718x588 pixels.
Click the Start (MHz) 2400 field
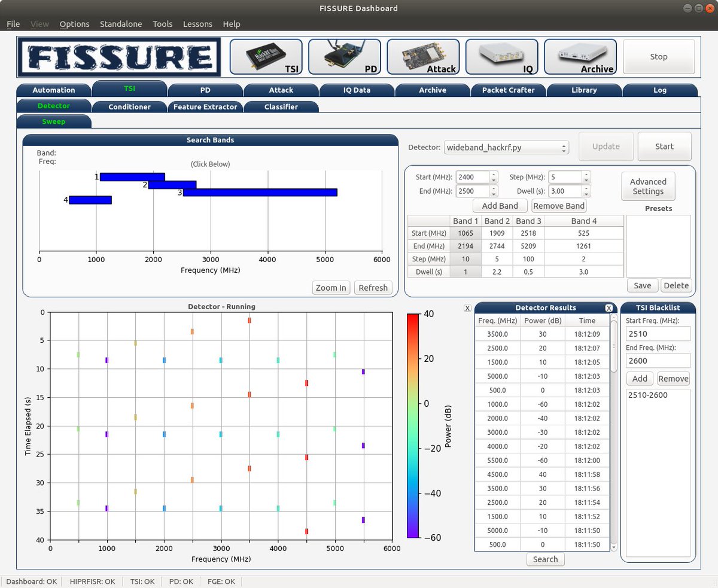[x=473, y=177]
